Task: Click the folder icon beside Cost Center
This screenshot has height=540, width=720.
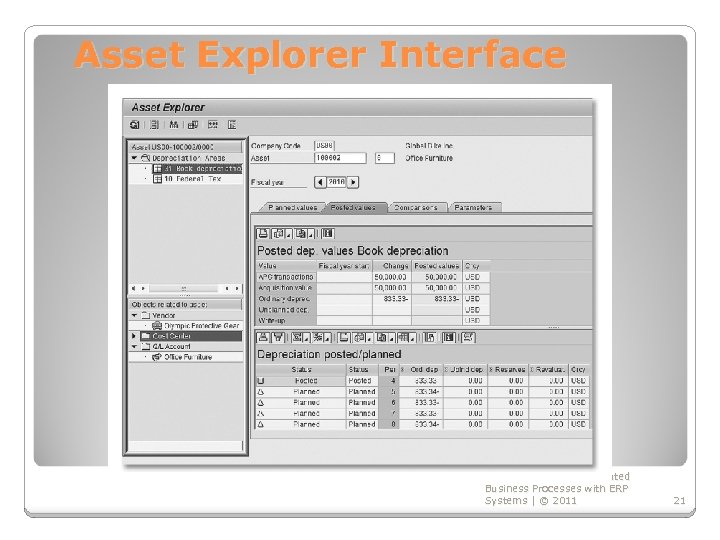Action: (145, 336)
